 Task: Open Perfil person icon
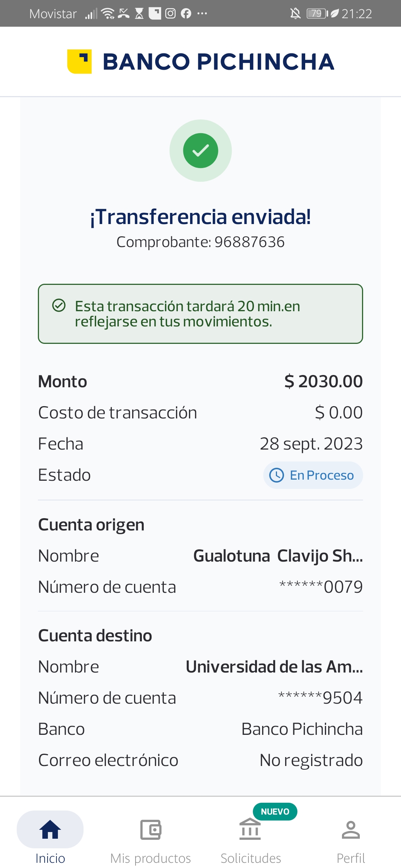click(x=351, y=829)
